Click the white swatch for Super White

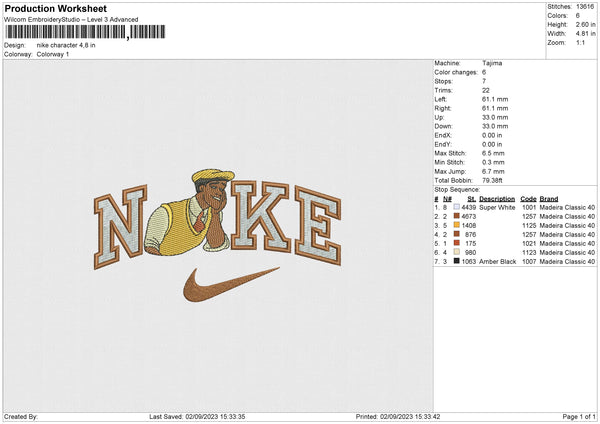(457, 207)
